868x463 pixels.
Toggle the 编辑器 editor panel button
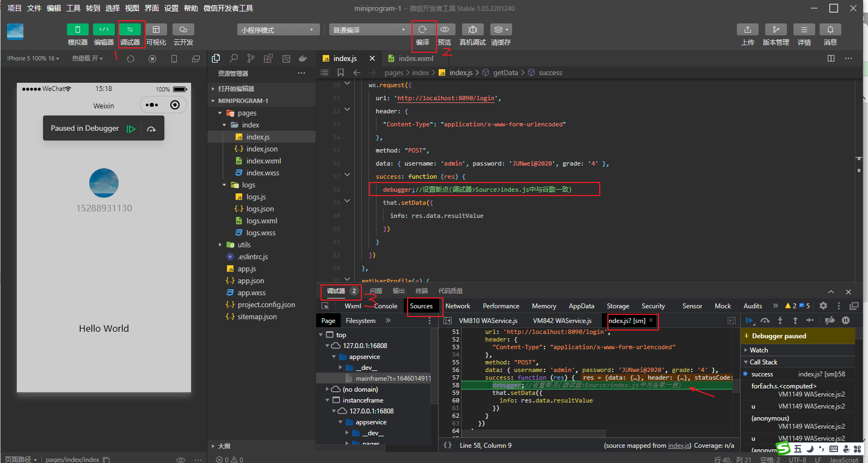pyautogui.click(x=103, y=29)
